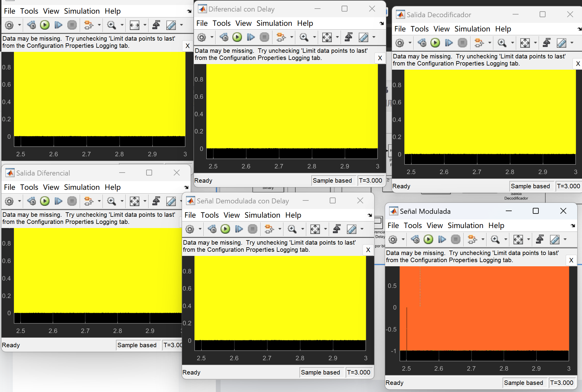Click Stop button in Señal Demodulada con Delay
Screen dimensions: 582x392
[x=253, y=229]
